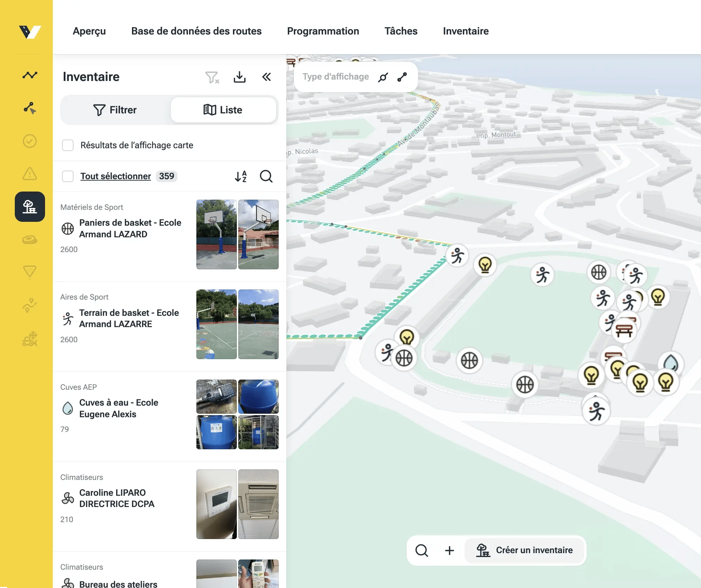Check the Résultats de l'affichage carte option
Screen dimensions: 701x588
68,145
